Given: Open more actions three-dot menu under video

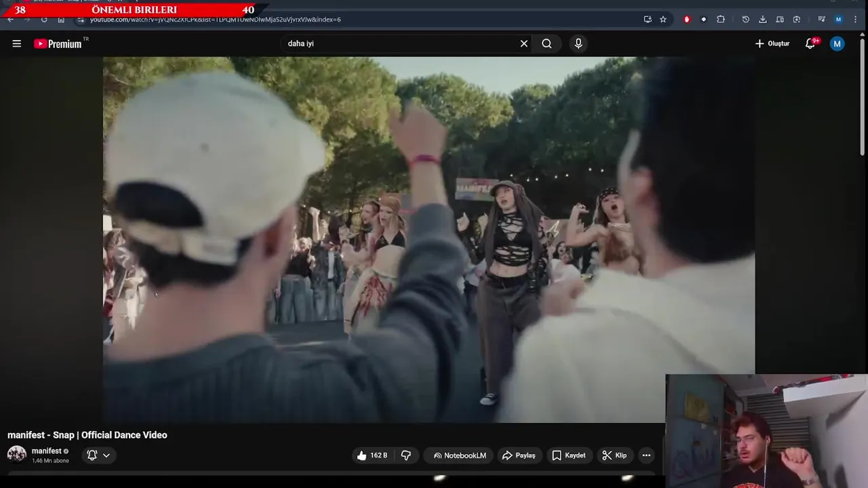Looking at the screenshot, I should pyautogui.click(x=646, y=455).
